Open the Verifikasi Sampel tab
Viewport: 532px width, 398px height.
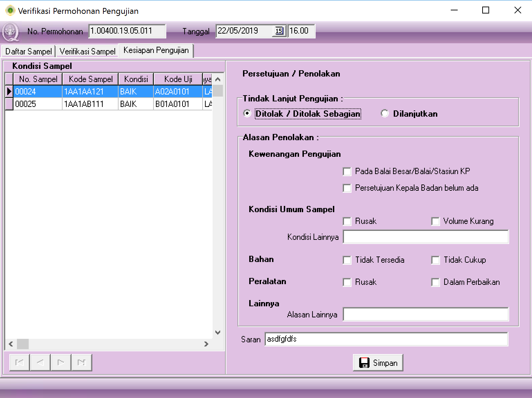87,52
